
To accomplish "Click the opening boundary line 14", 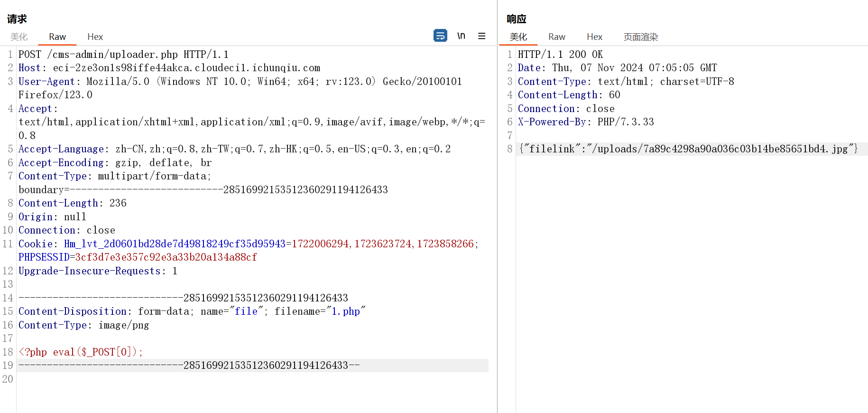I will pos(183,298).
